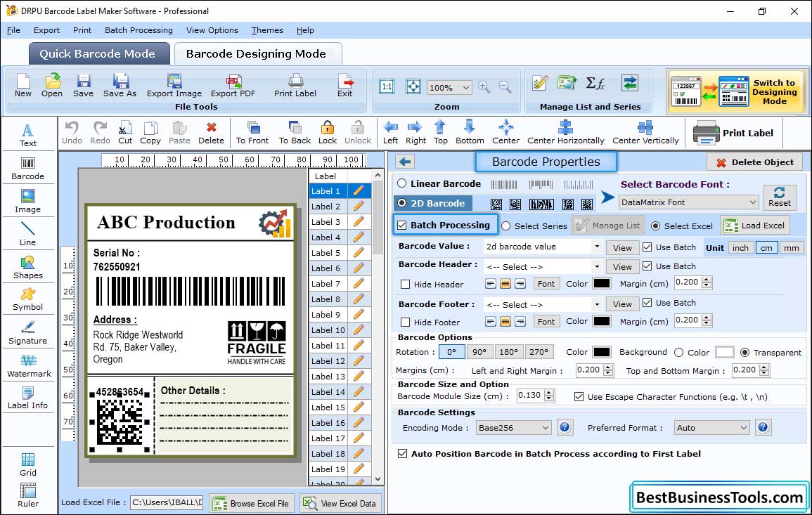Click the fit to window zoom icon
The height and width of the screenshot is (515, 812).
coord(413,87)
